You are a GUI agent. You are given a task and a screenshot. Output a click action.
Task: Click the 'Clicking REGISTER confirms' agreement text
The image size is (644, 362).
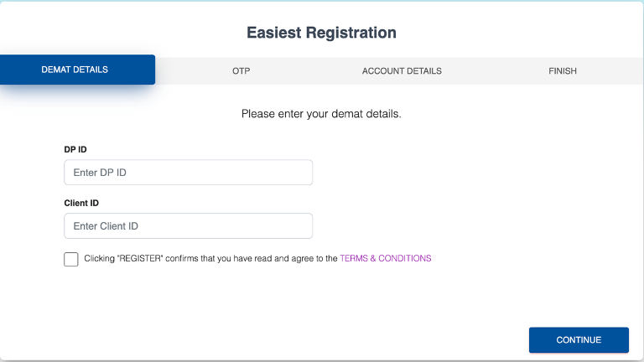click(210, 259)
